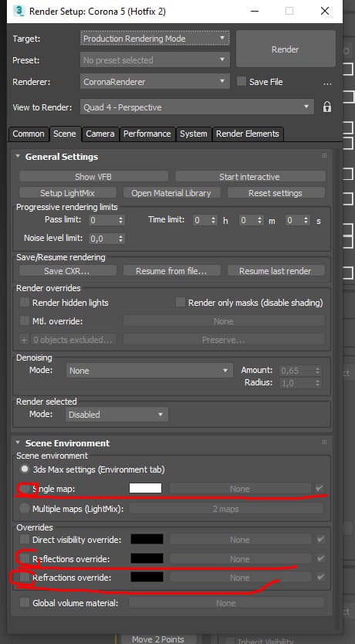This screenshot has height=644, width=355.
Task: Switch to the Scene tab
Action: coord(64,134)
